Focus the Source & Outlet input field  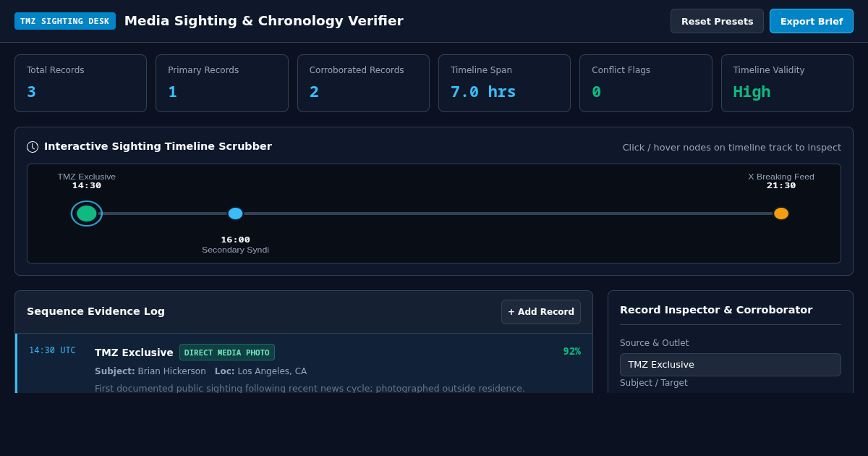731,365
